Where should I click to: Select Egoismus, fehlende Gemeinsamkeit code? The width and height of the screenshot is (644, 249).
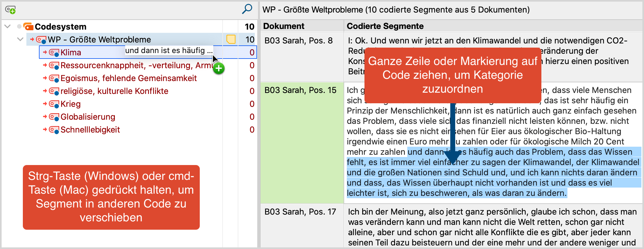point(129,78)
